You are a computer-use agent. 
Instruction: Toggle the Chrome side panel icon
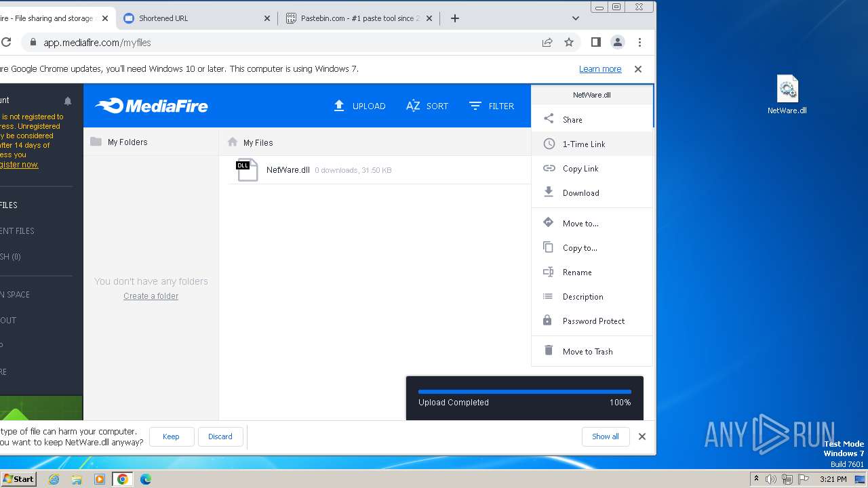point(596,42)
